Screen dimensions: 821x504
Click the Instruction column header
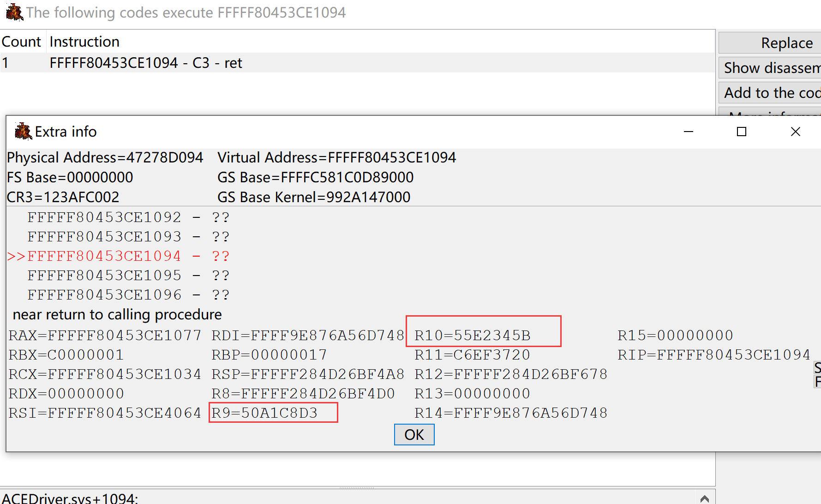click(84, 42)
